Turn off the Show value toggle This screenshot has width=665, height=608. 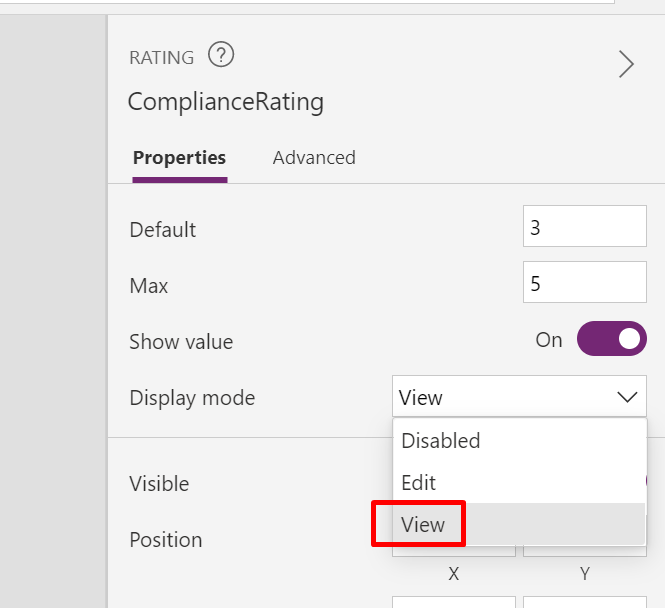612,339
